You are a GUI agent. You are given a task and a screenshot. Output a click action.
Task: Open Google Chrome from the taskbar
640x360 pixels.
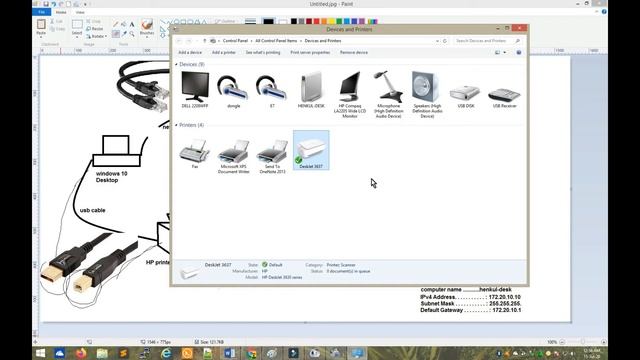pyautogui.click(x=251, y=353)
